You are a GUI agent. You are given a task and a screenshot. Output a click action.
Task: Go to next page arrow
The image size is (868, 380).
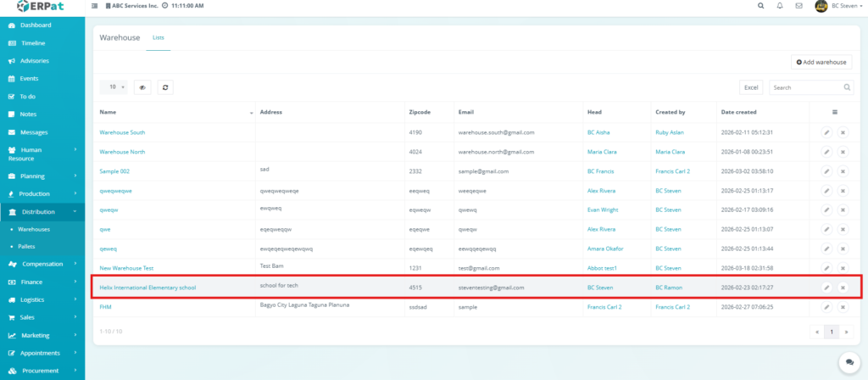846,332
